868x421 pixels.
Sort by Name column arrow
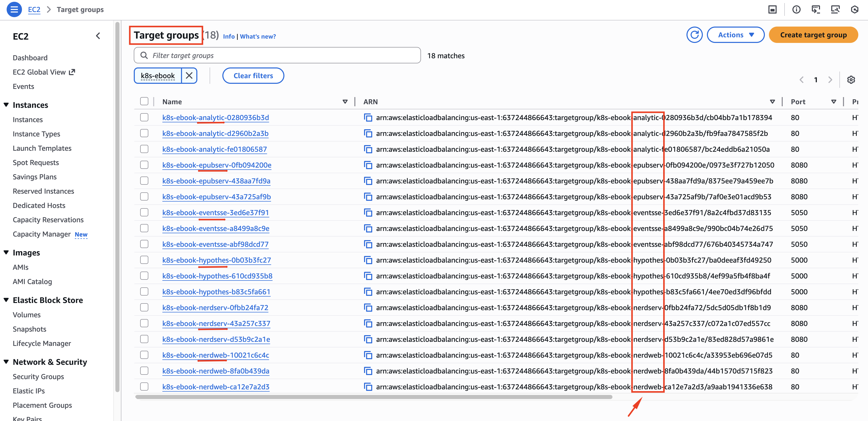coord(345,102)
